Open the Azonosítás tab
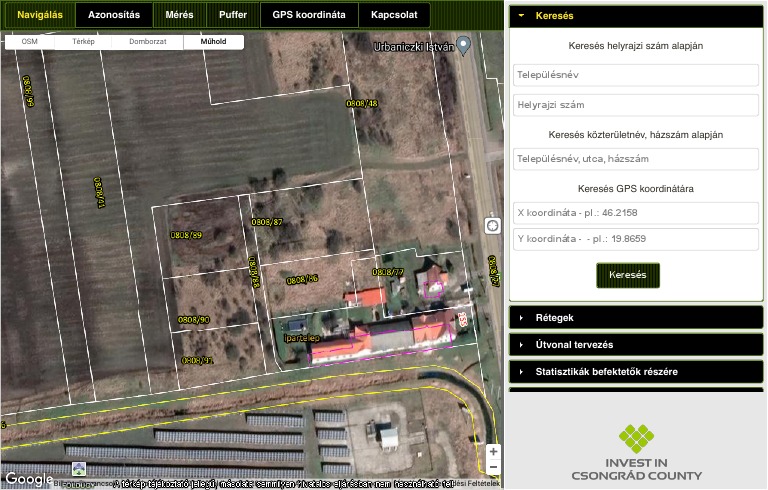Image resolution: width=768 pixels, height=490 pixels. coord(114,15)
